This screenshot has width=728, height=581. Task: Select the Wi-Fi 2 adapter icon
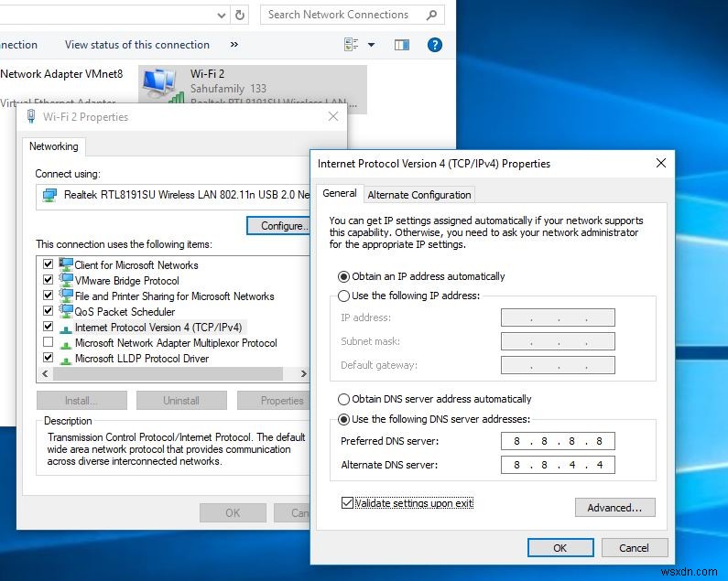click(x=162, y=86)
